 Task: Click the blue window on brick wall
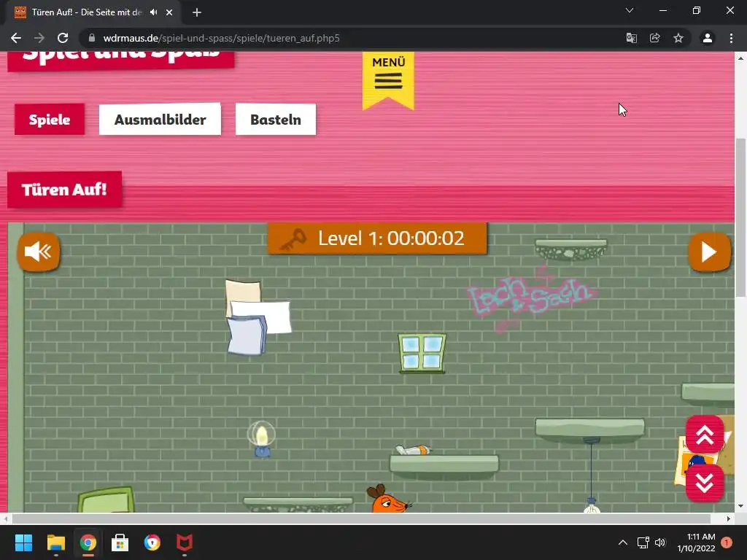[422, 354]
